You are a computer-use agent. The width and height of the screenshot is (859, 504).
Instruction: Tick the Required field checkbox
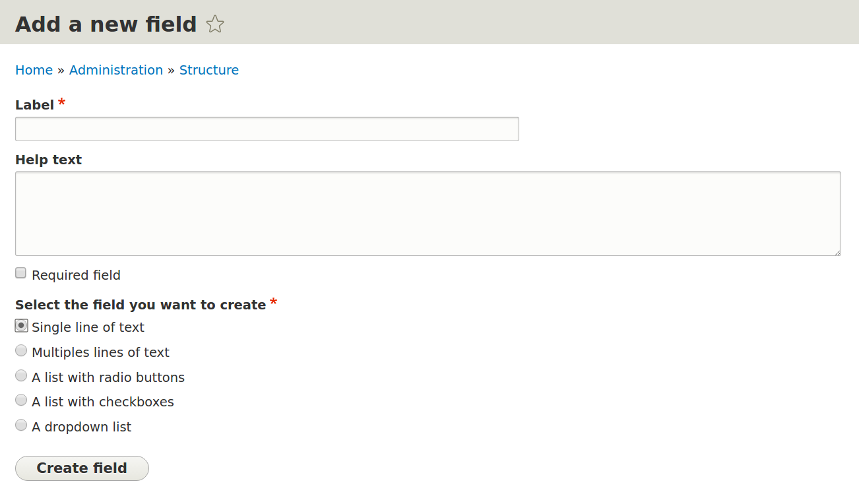point(21,273)
